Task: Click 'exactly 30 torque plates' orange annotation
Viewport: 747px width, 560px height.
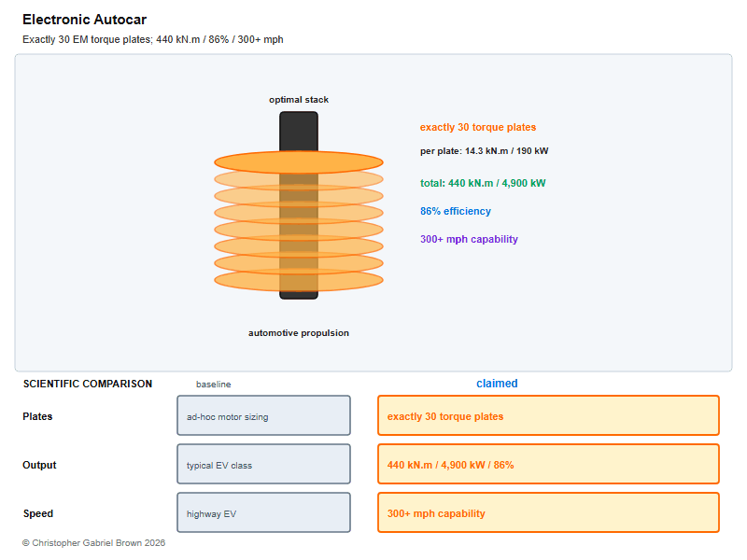Action: point(478,127)
